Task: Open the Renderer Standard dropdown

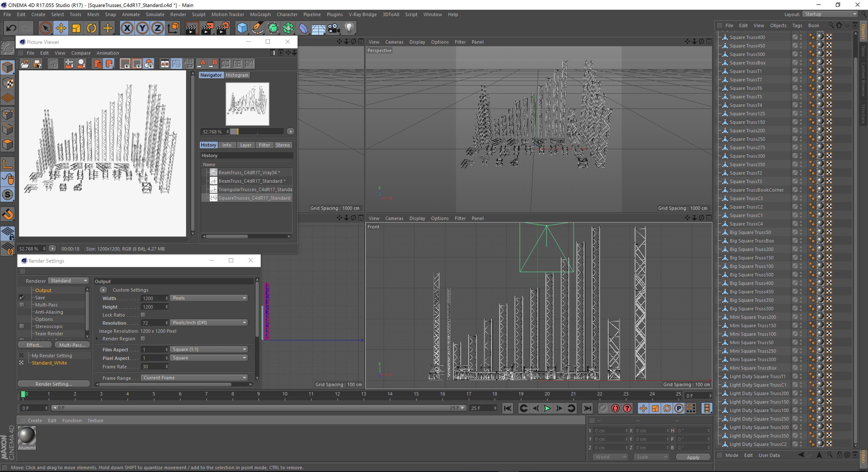Action: [x=68, y=281]
